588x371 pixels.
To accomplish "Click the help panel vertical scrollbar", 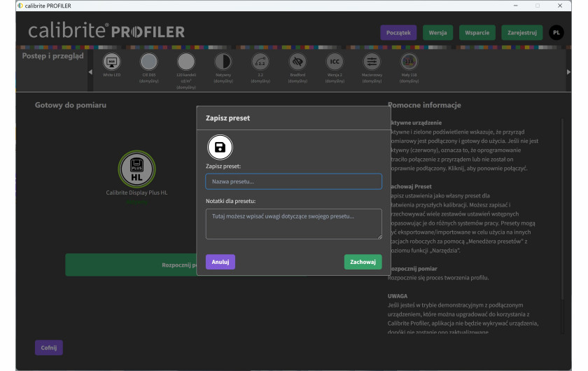I will pyautogui.click(x=562, y=209).
